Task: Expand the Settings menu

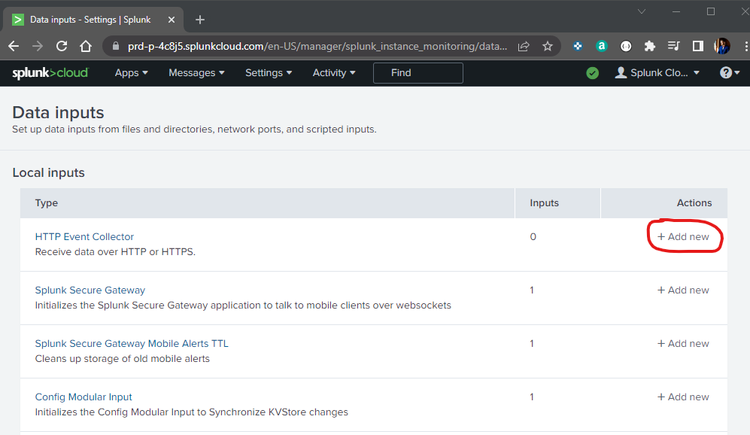Action: (x=268, y=73)
